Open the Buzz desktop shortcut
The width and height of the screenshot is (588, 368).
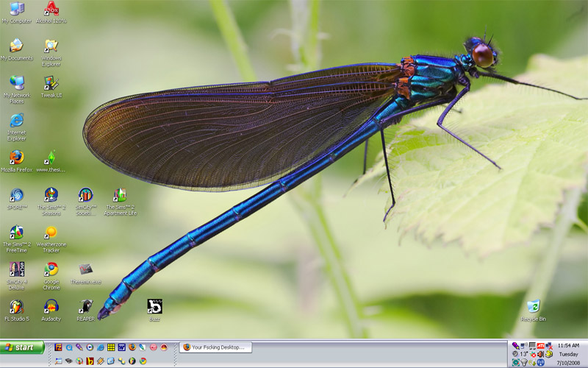154,306
